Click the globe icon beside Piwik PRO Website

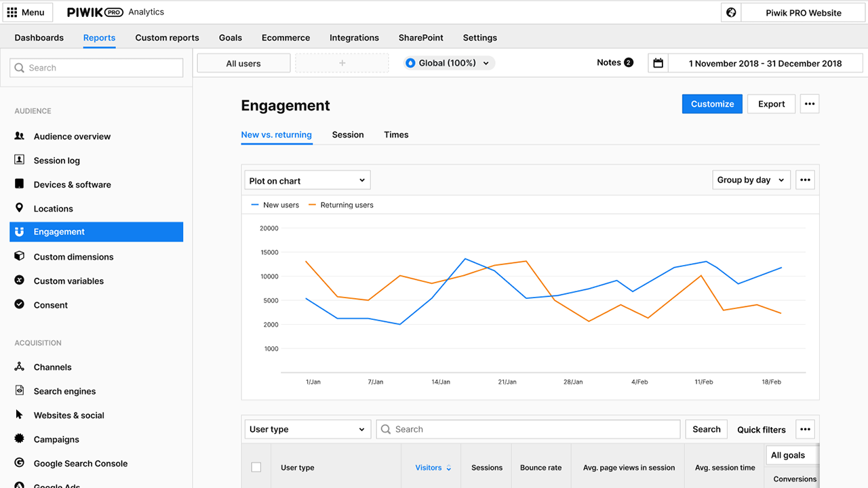click(x=731, y=12)
